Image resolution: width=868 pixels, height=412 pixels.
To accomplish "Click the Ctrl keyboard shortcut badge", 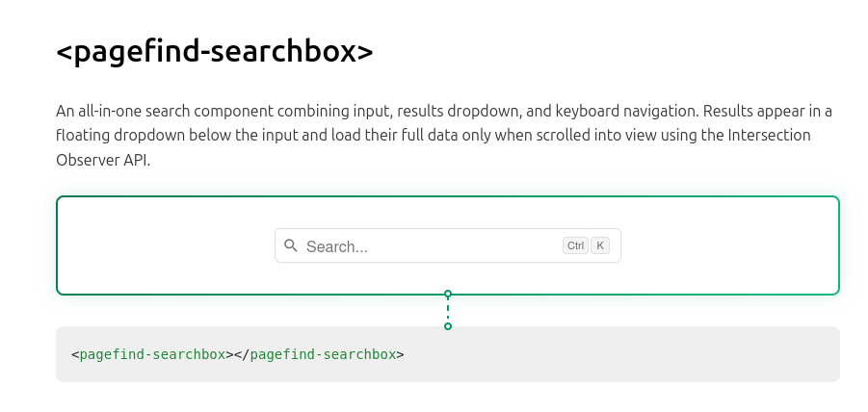I will click(x=575, y=245).
